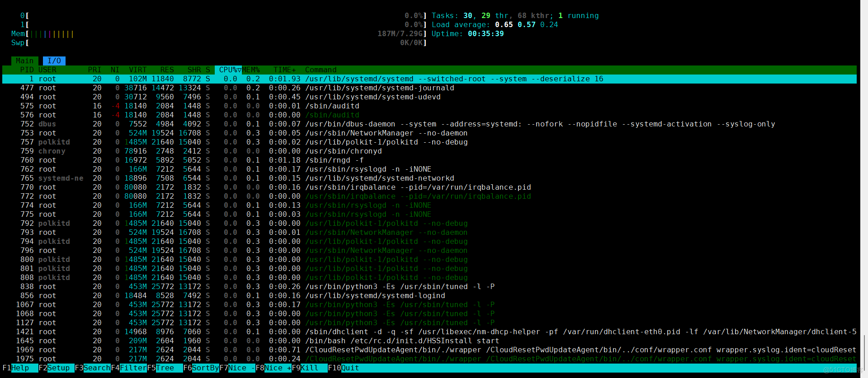Sort by the CPU% column header
Screen dimensions: 868x378
228,70
